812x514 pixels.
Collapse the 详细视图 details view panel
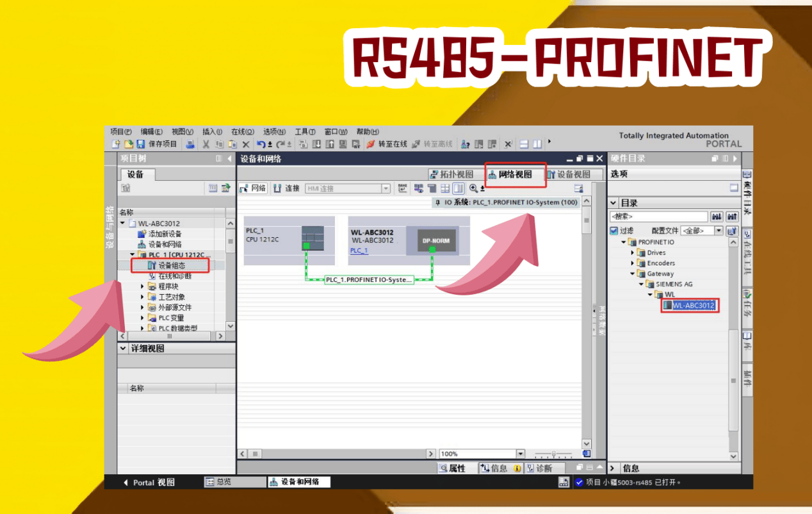(x=124, y=348)
